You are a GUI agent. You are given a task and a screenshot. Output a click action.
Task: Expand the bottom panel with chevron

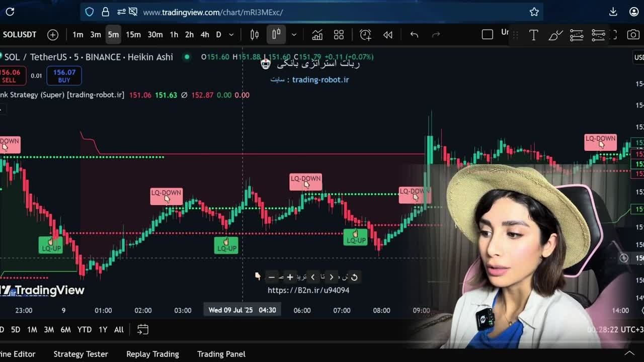tap(629, 353)
